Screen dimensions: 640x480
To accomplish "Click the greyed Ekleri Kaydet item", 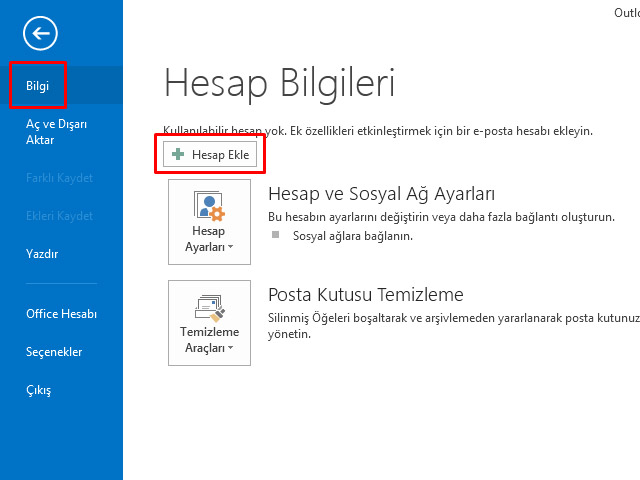I will point(59,216).
